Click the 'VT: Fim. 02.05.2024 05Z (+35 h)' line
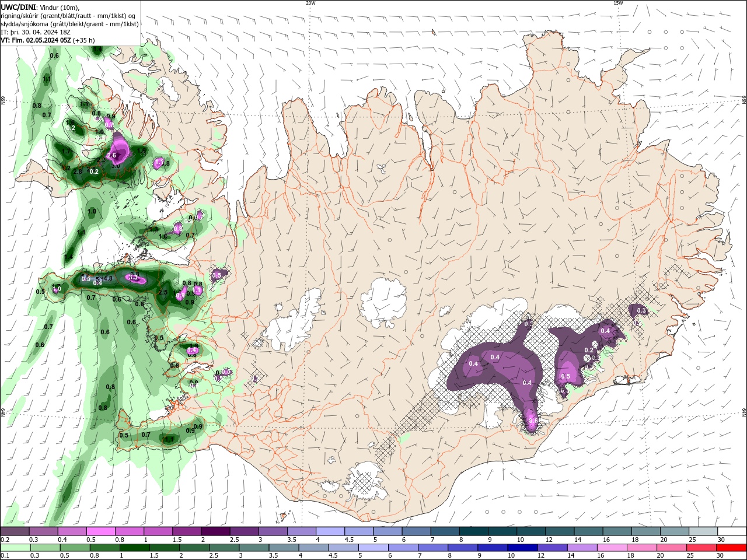This screenshot has width=747, height=560. pos(48,40)
